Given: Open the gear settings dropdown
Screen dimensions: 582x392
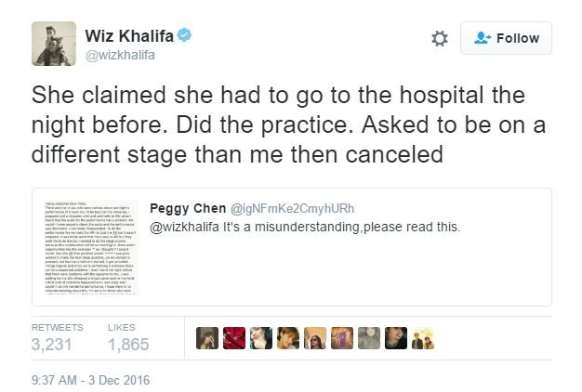Looking at the screenshot, I should (x=440, y=39).
